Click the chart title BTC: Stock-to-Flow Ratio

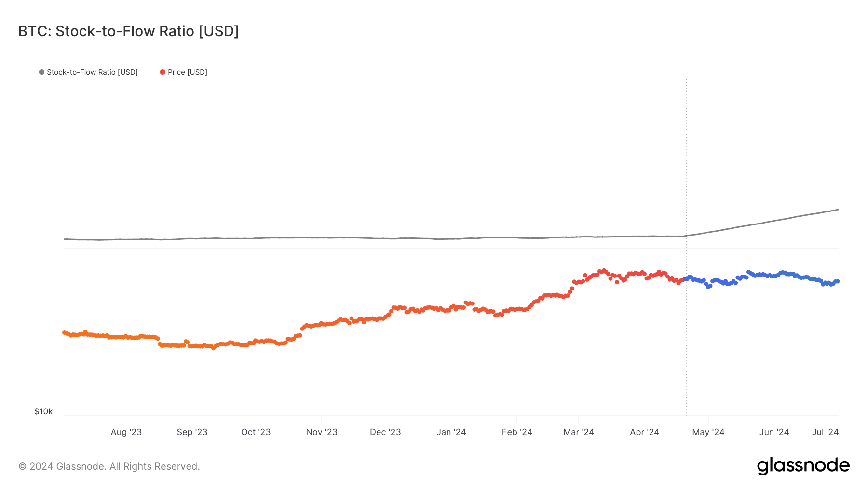(x=128, y=31)
